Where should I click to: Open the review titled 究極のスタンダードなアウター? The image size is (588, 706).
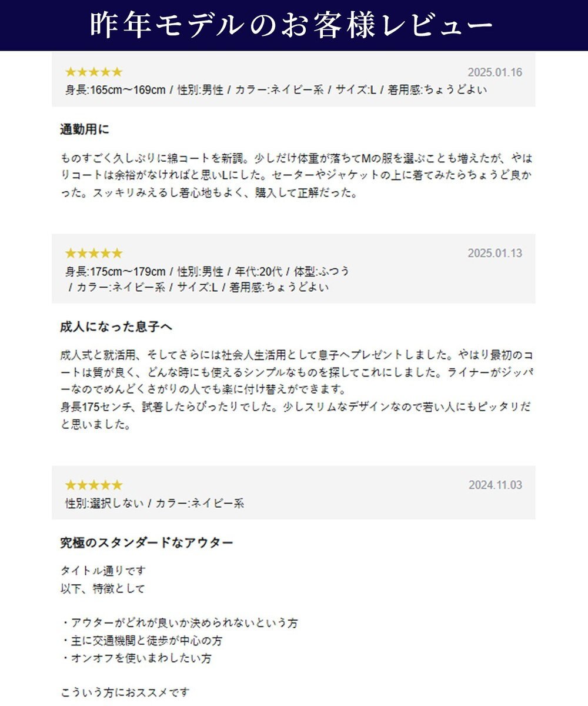[146, 542]
